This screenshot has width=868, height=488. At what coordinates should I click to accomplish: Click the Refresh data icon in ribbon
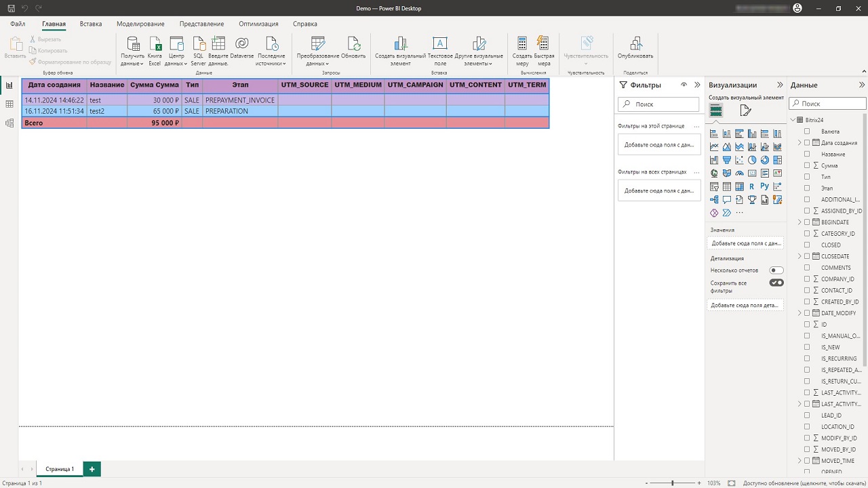353,45
